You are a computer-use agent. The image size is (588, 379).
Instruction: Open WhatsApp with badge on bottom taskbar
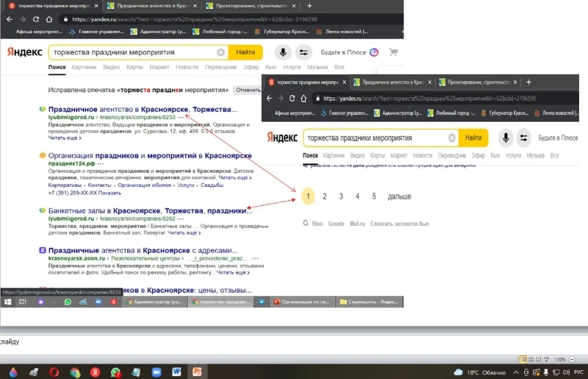[116, 372]
